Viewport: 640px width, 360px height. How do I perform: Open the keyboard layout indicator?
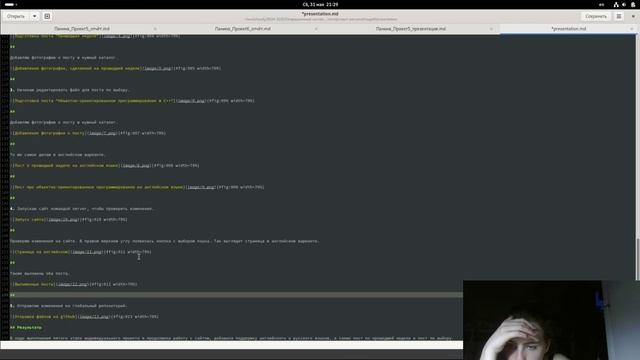point(601,4)
